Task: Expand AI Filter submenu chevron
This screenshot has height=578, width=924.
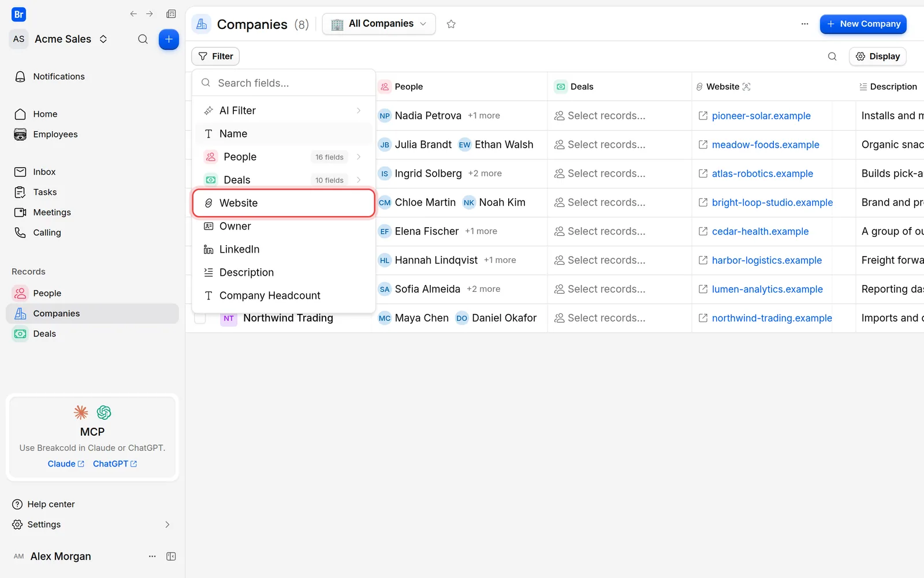Action: click(x=359, y=110)
